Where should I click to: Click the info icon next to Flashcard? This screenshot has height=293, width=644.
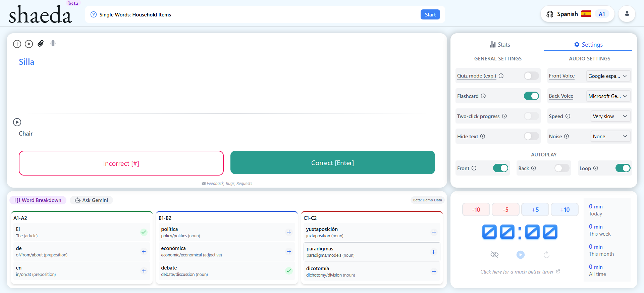click(483, 96)
